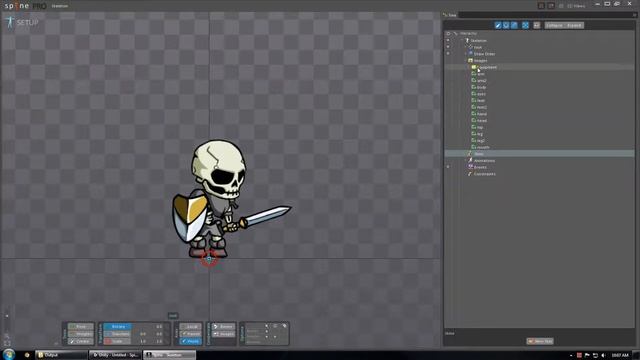This screenshot has height=360, width=640.
Task: Toggle slots filter icon in tree toolbar
Action: pyautogui.click(x=506, y=25)
